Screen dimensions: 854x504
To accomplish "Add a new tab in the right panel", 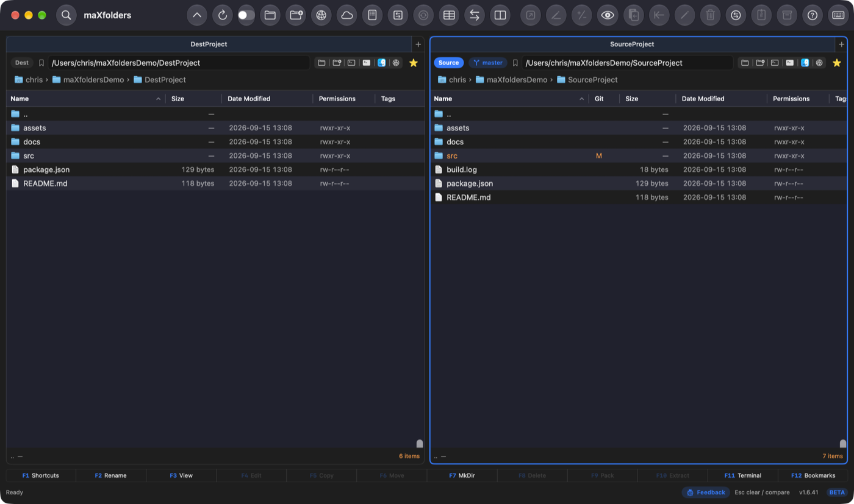I will pyautogui.click(x=841, y=44).
